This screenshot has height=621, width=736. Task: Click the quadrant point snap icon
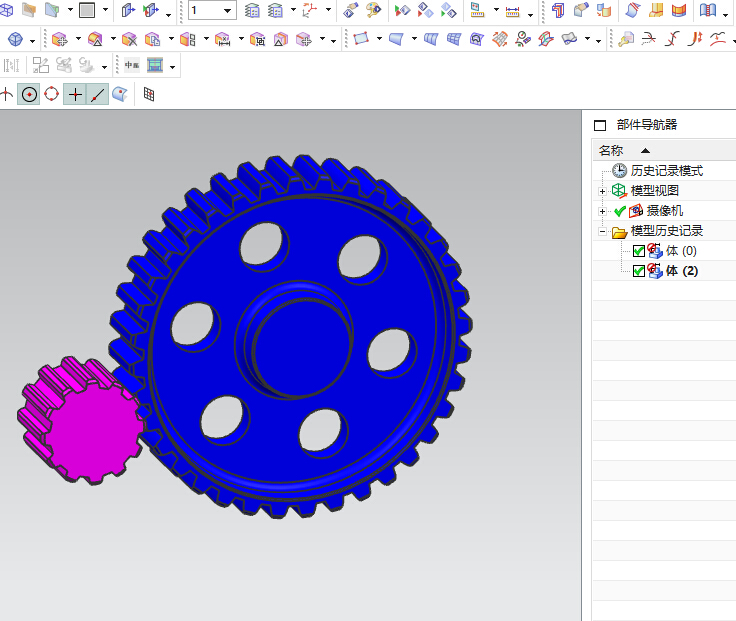(52, 94)
